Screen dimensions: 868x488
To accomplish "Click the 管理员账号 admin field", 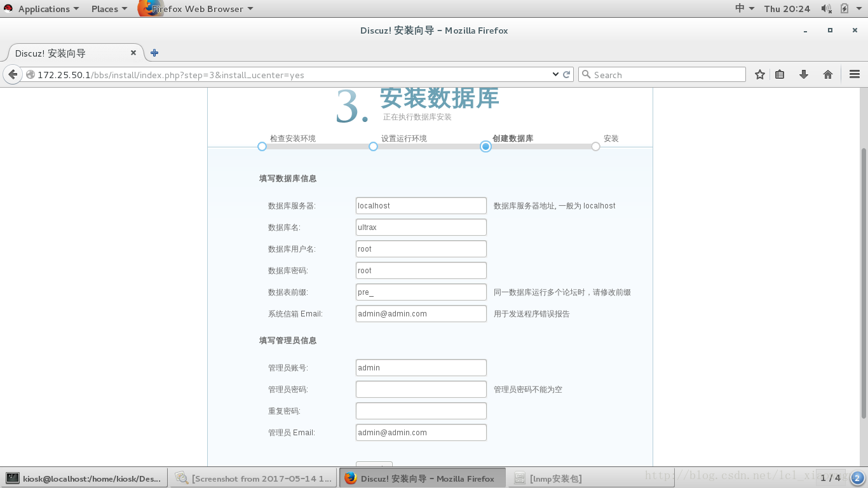I will tap(421, 367).
